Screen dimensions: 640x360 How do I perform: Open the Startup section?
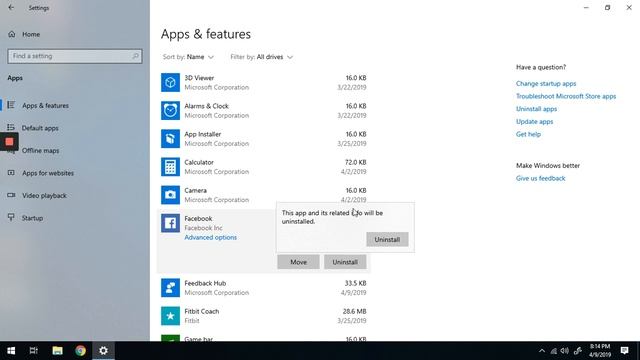32,218
